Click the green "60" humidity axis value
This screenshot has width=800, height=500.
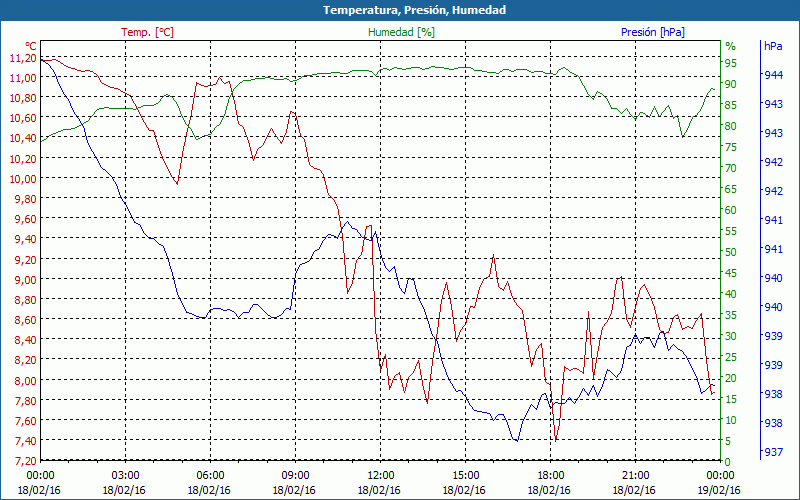(x=731, y=210)
